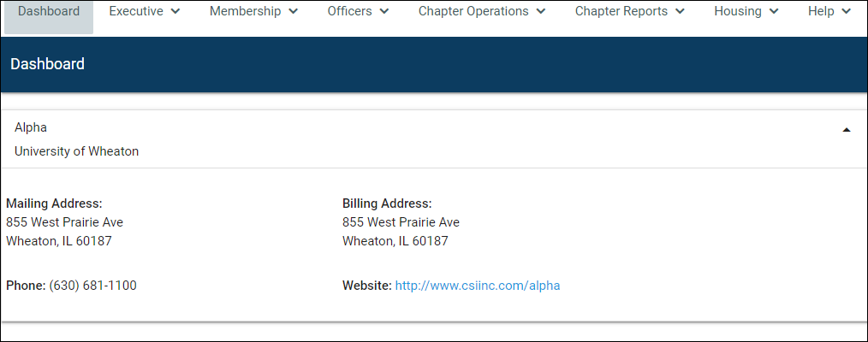Collapse the Alpha chapter panel
Viewport: 868px width, 342px height.
[847, 130]
